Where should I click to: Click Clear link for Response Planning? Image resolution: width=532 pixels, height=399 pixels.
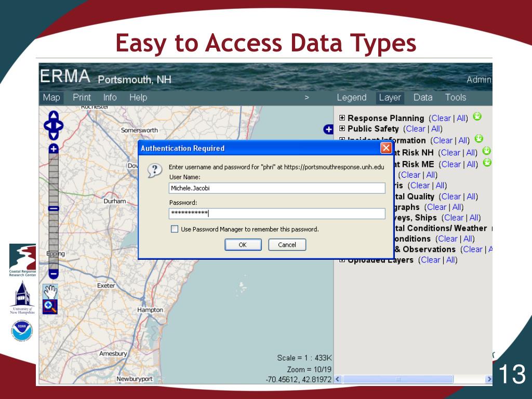tap(441, 118)
